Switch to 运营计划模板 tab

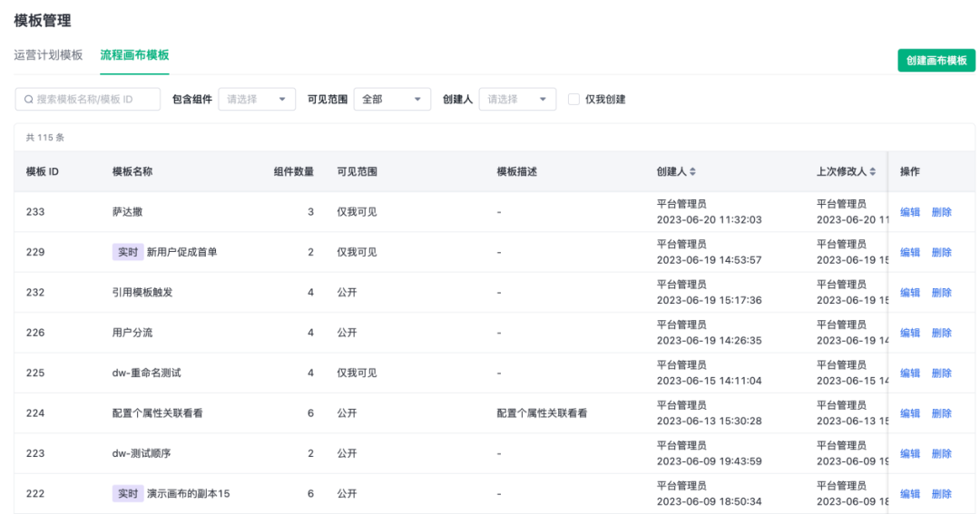(48, 55)
